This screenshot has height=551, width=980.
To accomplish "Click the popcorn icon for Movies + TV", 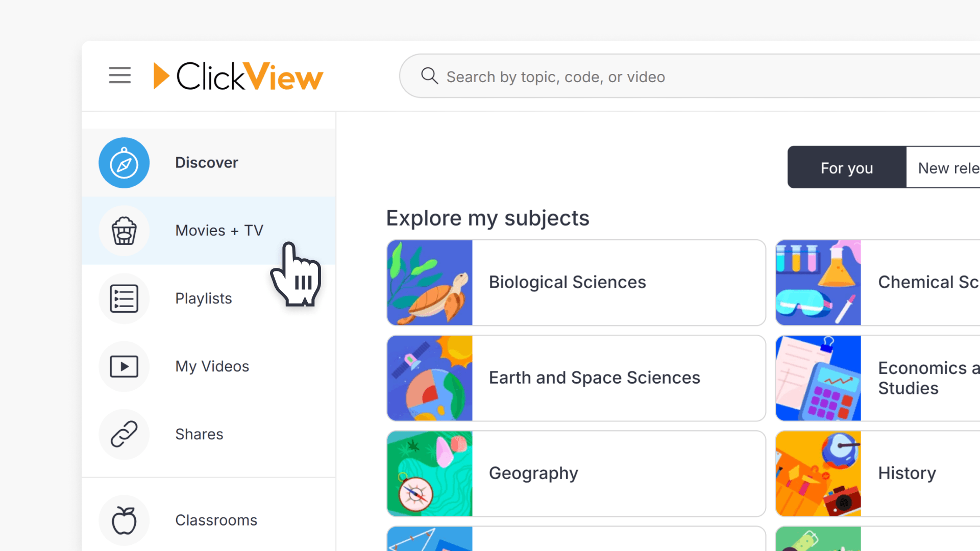I will click(124, 231).
